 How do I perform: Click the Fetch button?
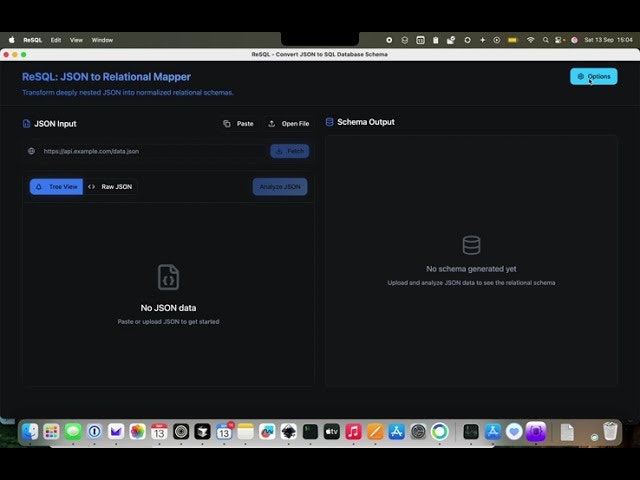(x=289, y=151)
